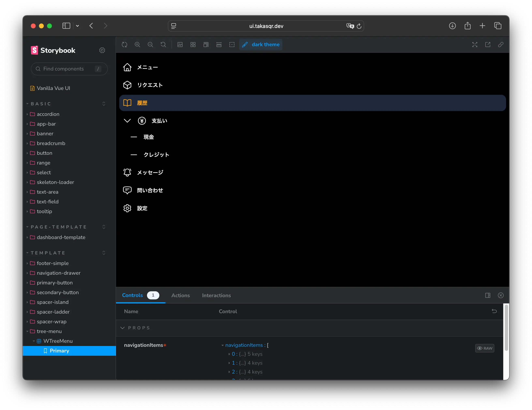
Task: Open the viewport size selector
Action: 206,45
